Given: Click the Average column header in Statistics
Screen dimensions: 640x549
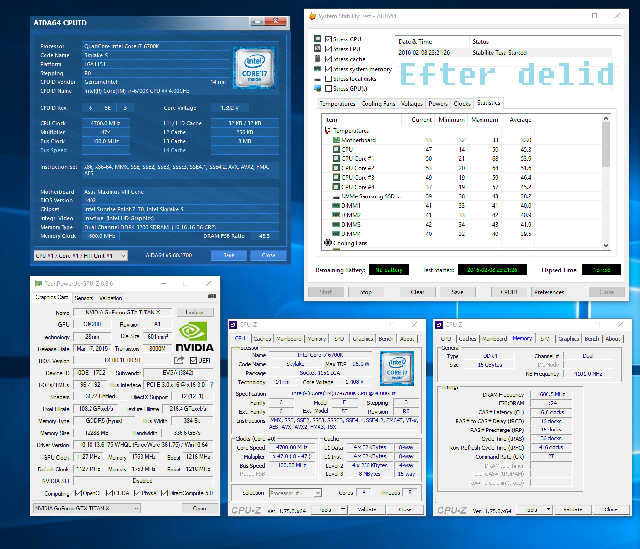Looking at the screenshot, I should pyautogui.click(x=520, y=120).
